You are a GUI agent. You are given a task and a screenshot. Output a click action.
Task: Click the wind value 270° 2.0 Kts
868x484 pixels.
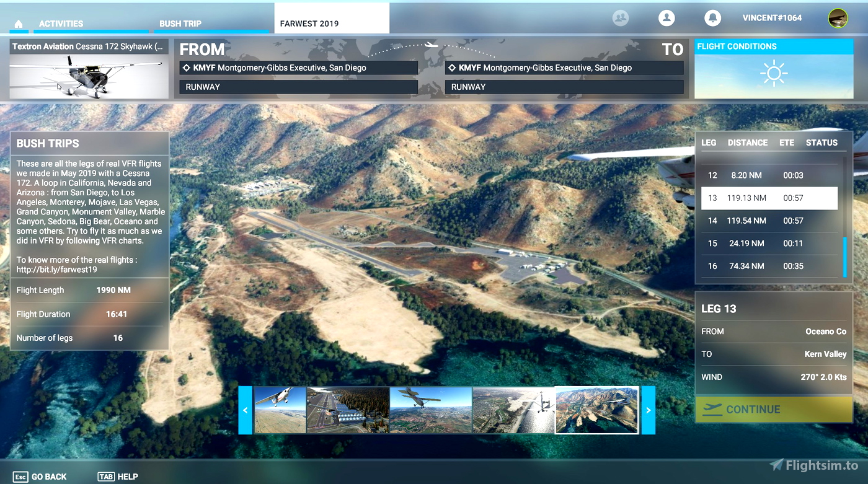823,377
